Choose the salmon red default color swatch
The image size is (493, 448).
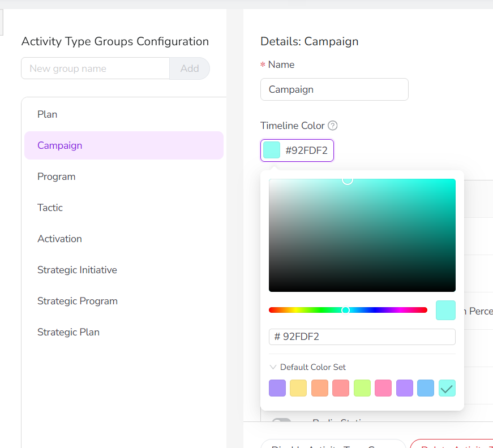(x=341, y=388)
